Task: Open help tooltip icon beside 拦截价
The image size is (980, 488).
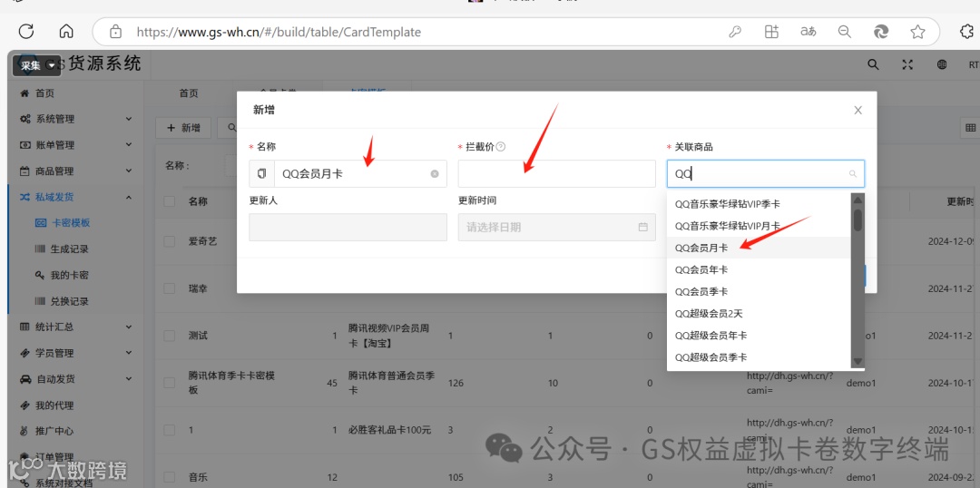Action: click(500, 147)
